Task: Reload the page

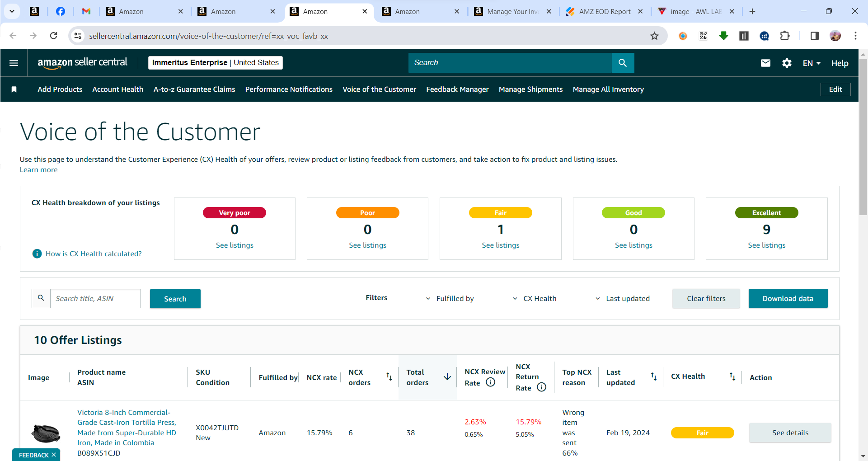Action: [x=53, y=36]
